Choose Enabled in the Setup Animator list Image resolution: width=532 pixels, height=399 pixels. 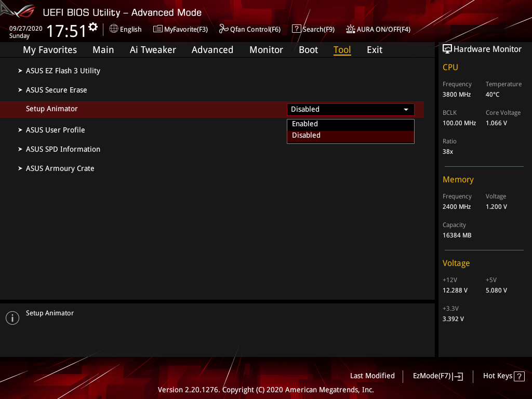[x=351, y=124]
